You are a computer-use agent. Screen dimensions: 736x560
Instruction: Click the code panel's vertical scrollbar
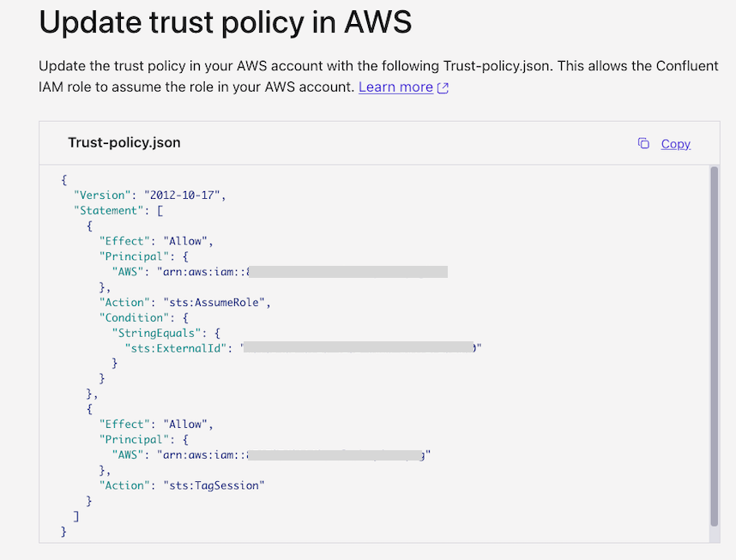[x=714, y=343]
